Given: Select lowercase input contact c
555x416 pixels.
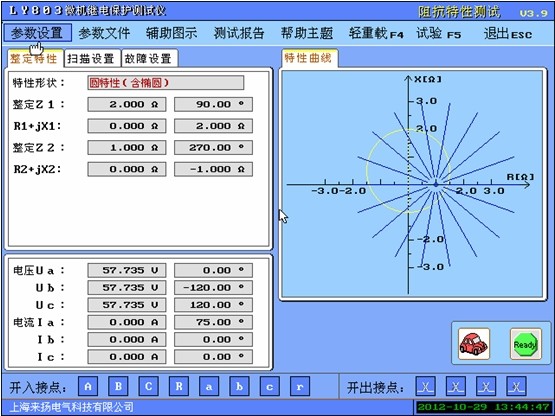Looking at the screenshot, I should (270, 387).
